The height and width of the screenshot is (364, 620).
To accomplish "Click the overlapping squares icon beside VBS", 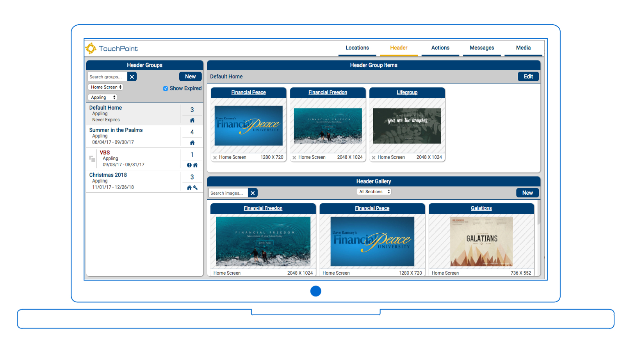I will 92,159.
